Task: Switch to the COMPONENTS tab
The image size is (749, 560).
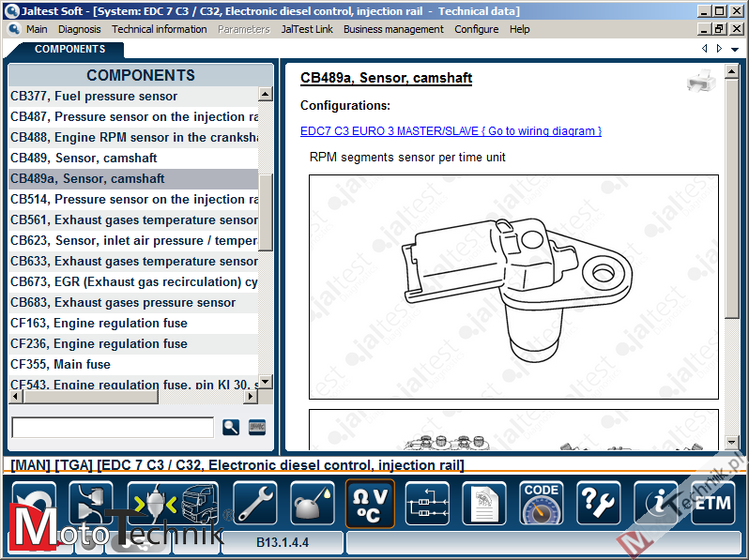Action: (x=69, y=49)
